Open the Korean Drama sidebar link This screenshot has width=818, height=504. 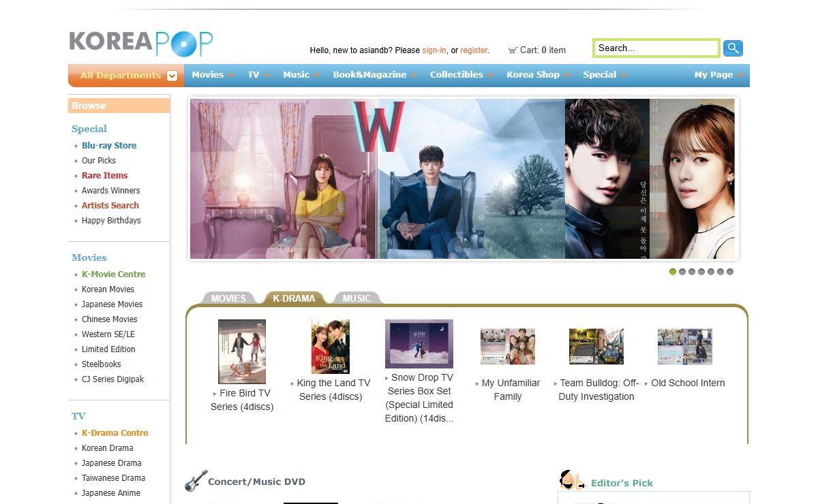[x=108, y=448]
